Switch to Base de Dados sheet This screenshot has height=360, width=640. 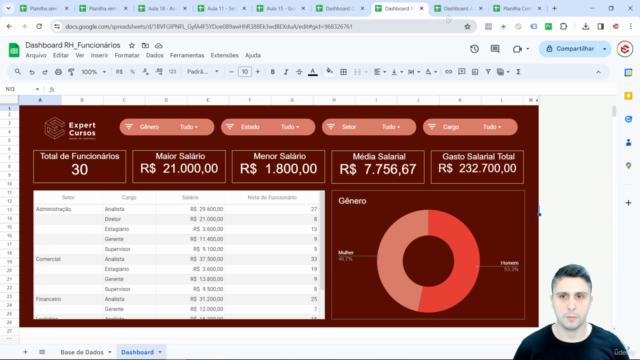point(82,352)
